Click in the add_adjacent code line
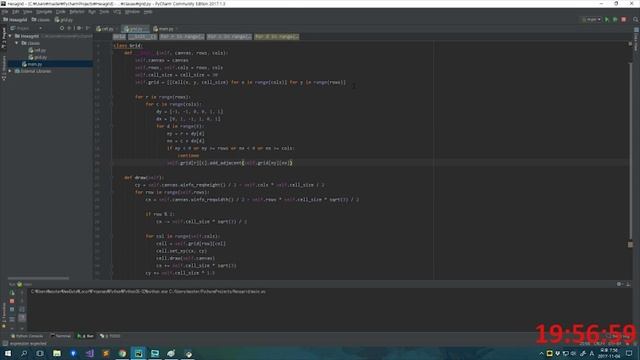The height and width of the screenshot is (360, 640). pos(230,163)
